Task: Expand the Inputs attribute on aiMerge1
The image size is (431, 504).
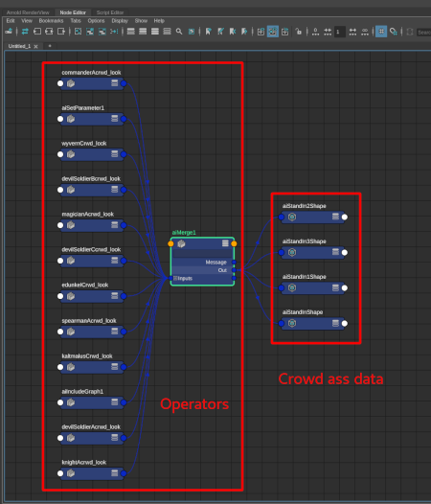Action: 175,278
